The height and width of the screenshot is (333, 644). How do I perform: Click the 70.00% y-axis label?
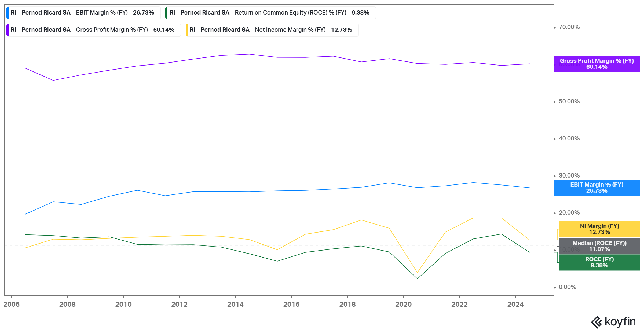pos(569,27)
